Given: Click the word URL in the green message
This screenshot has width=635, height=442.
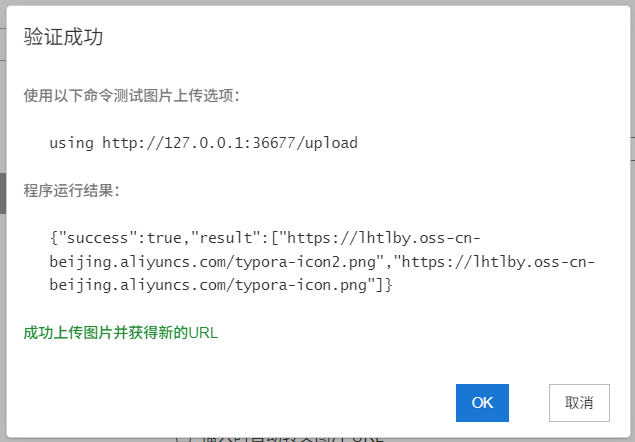Looking at the screenshot, I should [x=203, y=333].
